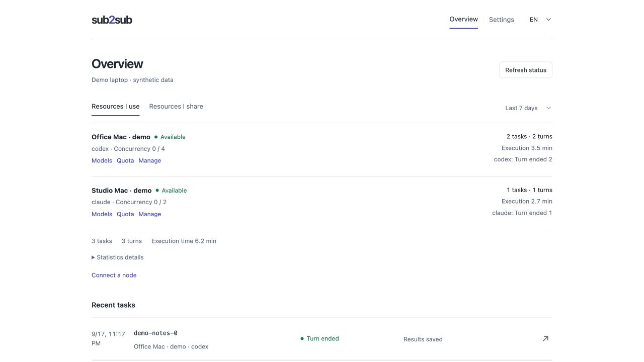This screenshot has height=362, width=644.
Task: Switch to the Resources I share tab
Action: point(176,107)
